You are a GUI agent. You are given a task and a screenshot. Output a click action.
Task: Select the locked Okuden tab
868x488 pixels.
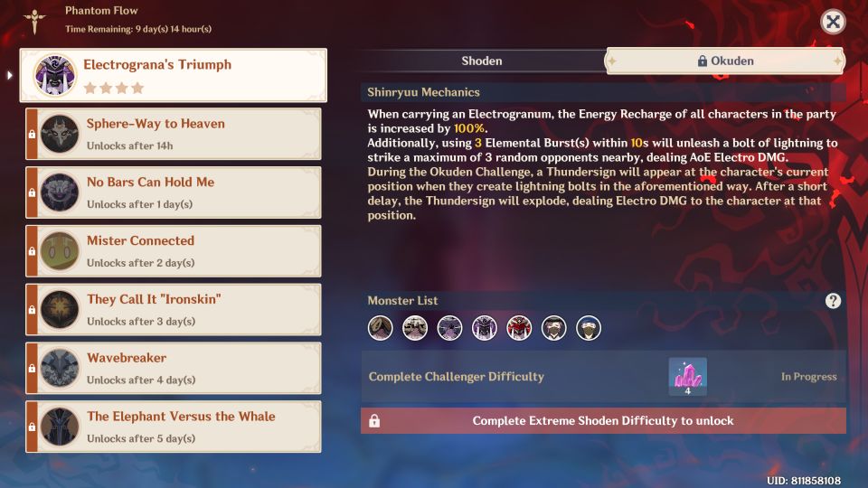click(x=725, y=61)
